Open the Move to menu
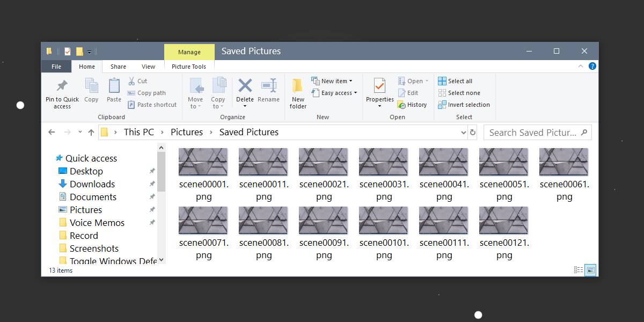The height and width of the screenshot is (322, 644). [195, 93]
